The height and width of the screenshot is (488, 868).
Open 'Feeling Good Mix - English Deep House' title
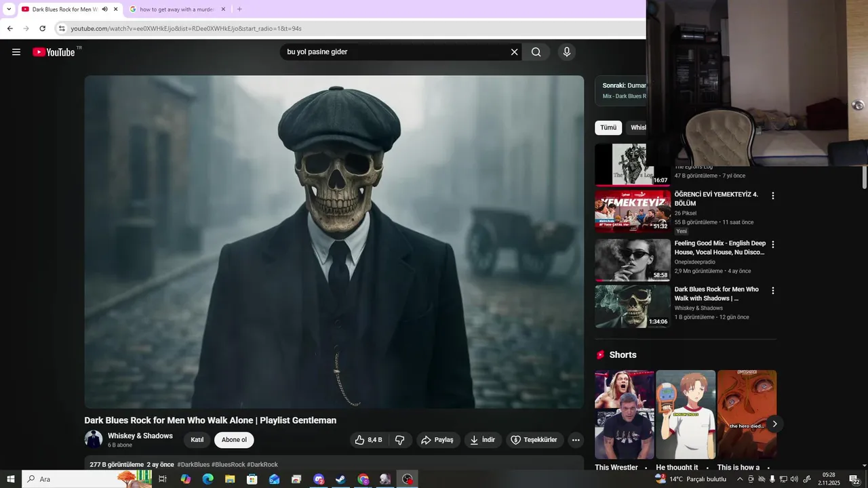(719, 247)
